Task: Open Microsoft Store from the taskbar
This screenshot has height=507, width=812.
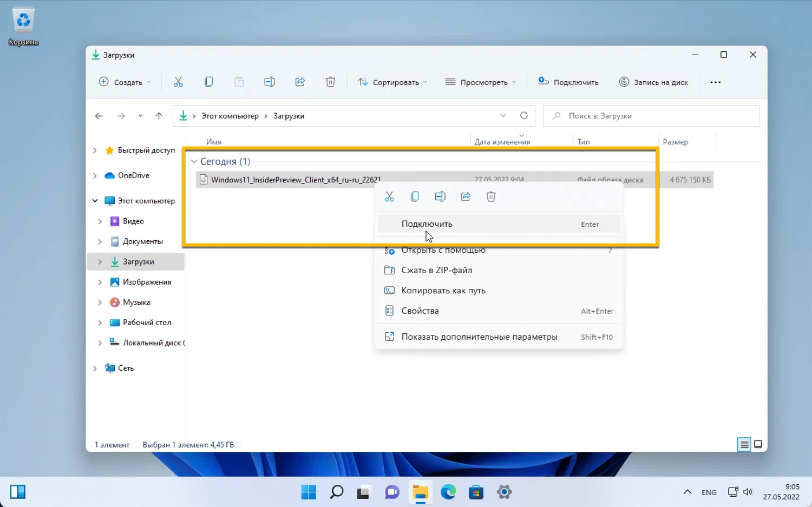Action: click(x=476, y=492)
